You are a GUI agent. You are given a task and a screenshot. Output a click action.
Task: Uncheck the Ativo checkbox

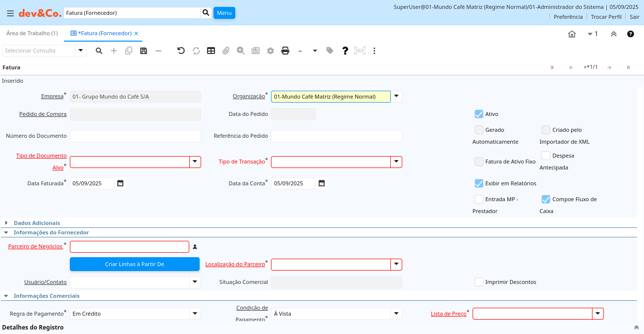[479, 114]
